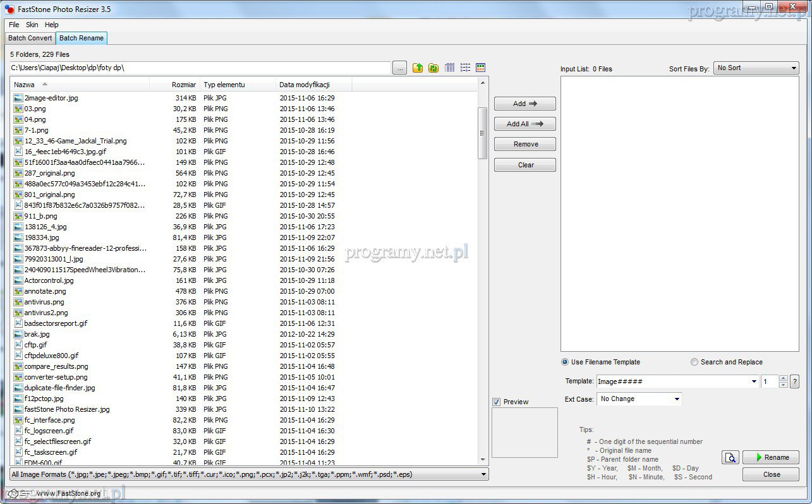Select the Use Filename Template option

click(x=565, y=362)
